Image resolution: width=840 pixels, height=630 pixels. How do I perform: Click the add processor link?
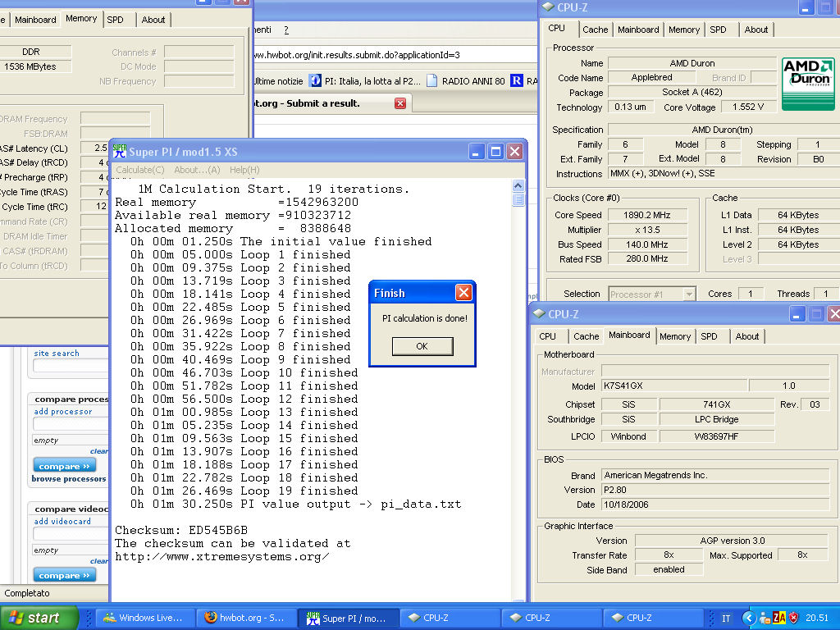(62, 412)
